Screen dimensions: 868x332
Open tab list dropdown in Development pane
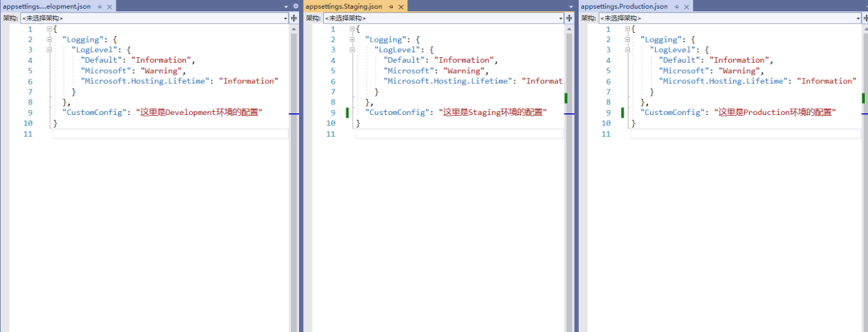[286, 6]
